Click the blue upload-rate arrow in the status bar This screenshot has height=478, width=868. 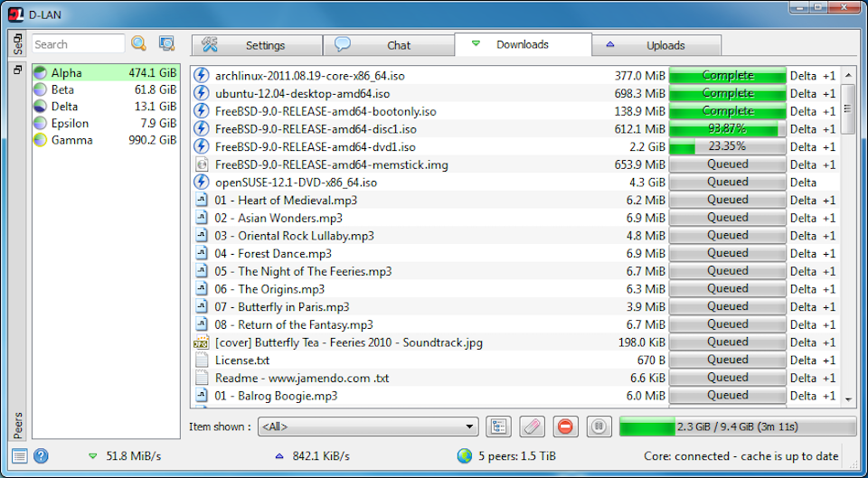[x=279, y=456]
